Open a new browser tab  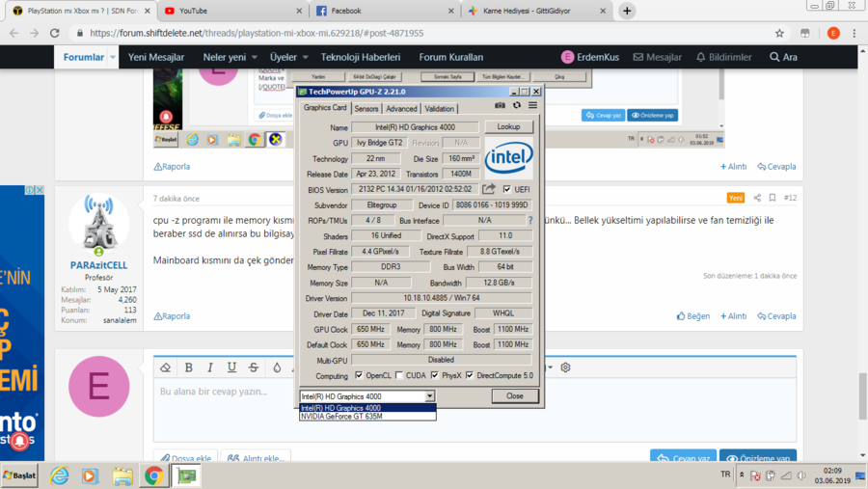[627, 11]
